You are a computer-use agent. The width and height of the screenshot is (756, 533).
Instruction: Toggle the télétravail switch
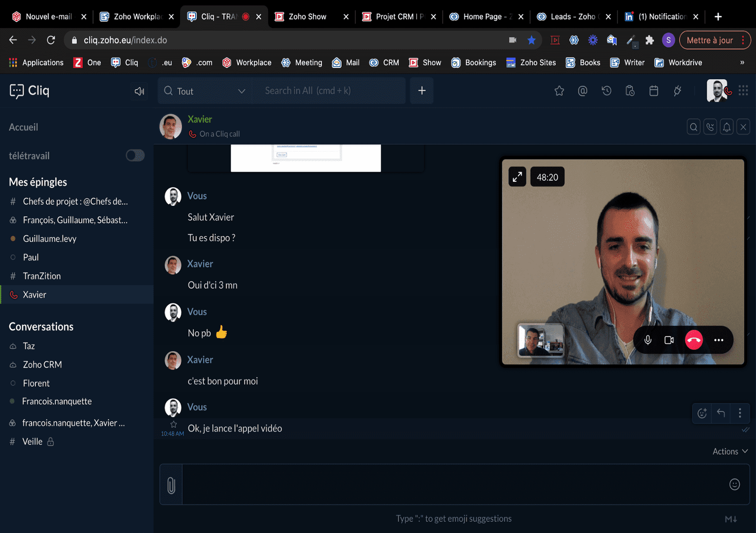(135, 155)
